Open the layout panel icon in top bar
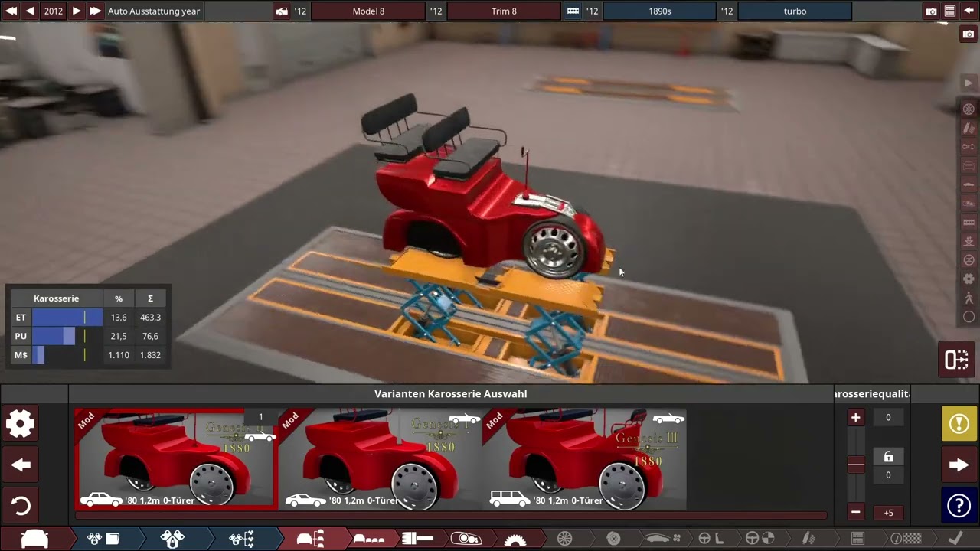Image resolution: width=980 pixels, height=551 pixels. 949,11
